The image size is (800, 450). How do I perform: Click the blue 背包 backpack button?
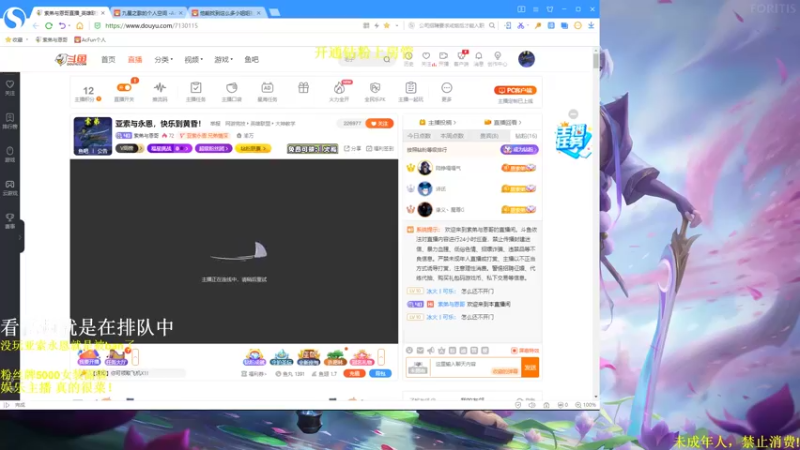[x=380, y=373]
